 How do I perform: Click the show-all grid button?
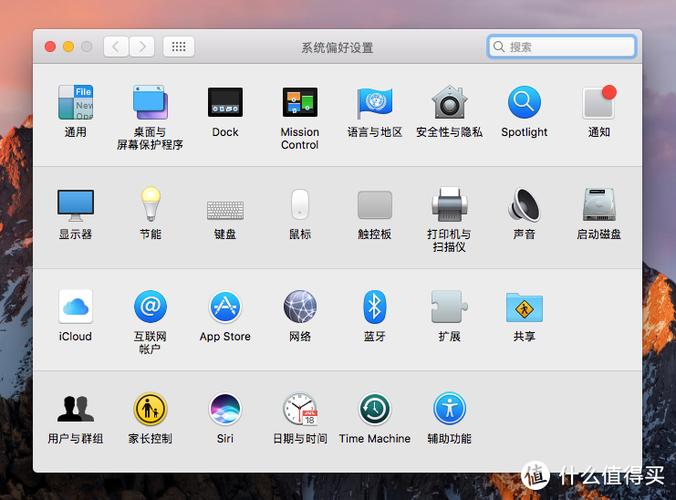point(178,47)
